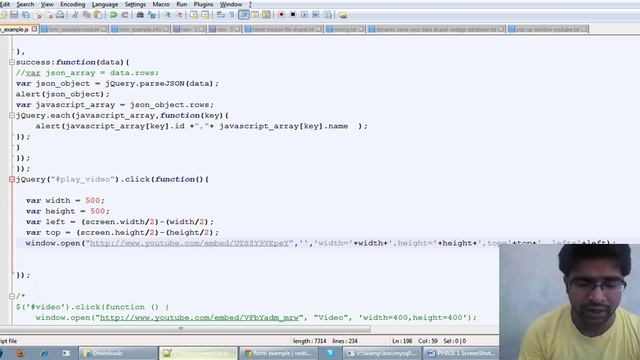
Task: Click the Save All toolbar icon
Action: click(x=26, y=15)
